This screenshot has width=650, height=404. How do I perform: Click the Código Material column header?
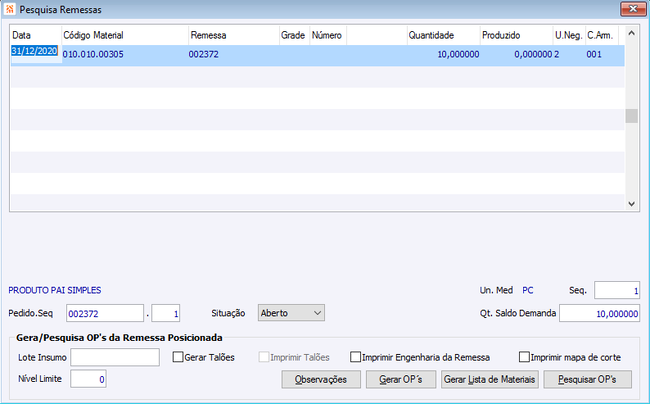(125, 35)
